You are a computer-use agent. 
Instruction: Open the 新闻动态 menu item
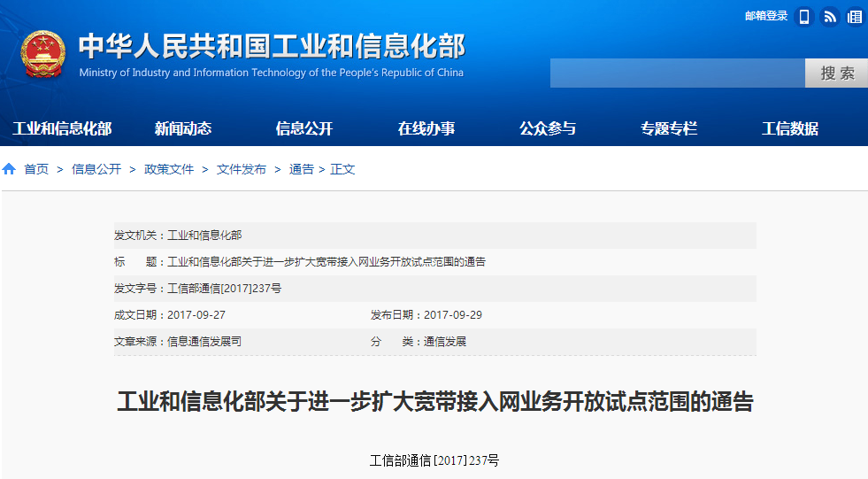tap(183, 128)
